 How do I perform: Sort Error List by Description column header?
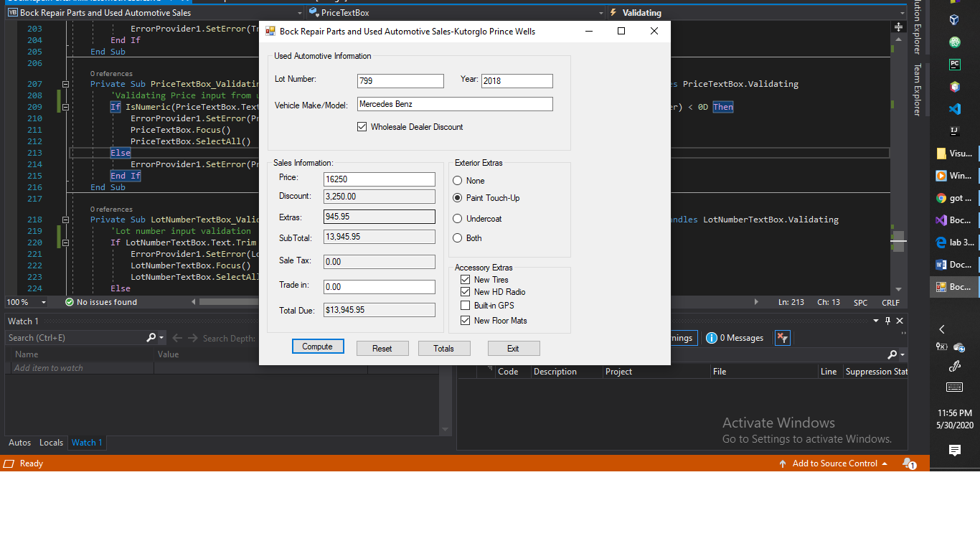click(x=566, y=372)
